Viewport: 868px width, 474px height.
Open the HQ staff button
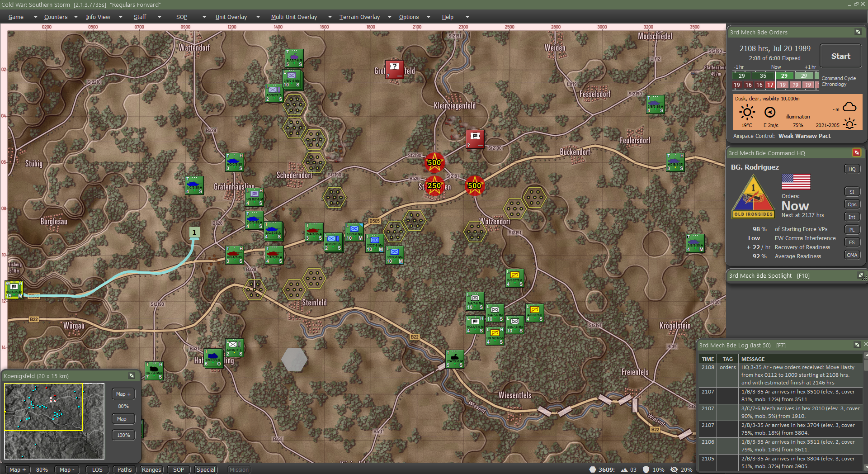(852, 169)
